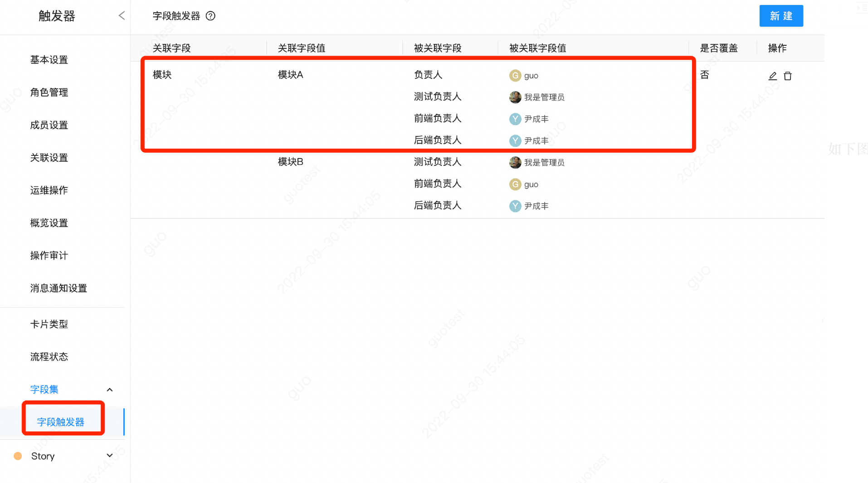868x483 pixels.
Task: Select 字段触发器 in the sidebar
Action: tap(63, 422)
